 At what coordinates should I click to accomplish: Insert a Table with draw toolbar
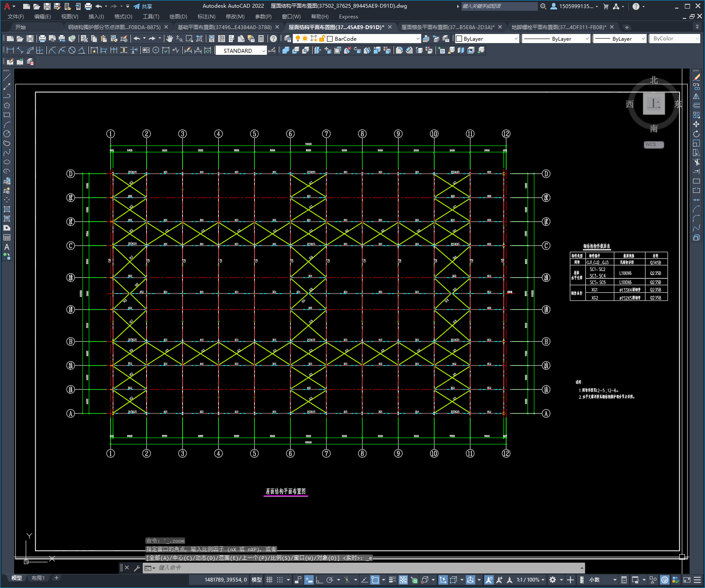(7, 238)
